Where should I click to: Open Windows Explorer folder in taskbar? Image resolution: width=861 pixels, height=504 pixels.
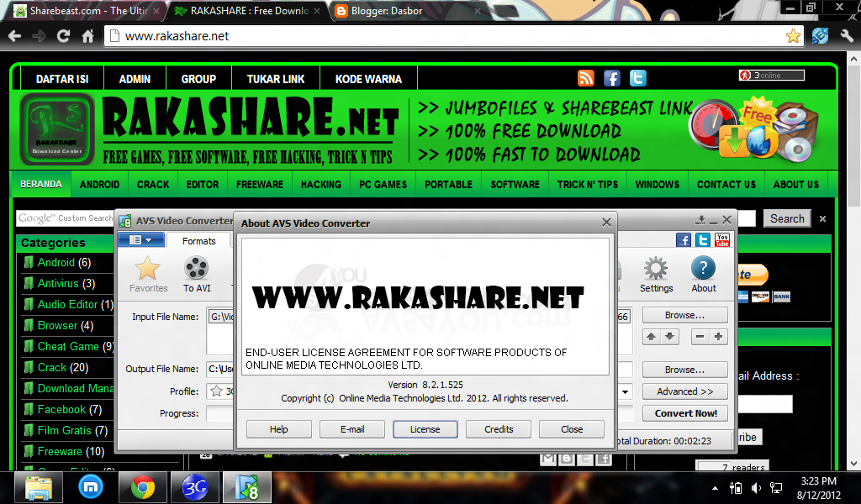pos(39,487)
